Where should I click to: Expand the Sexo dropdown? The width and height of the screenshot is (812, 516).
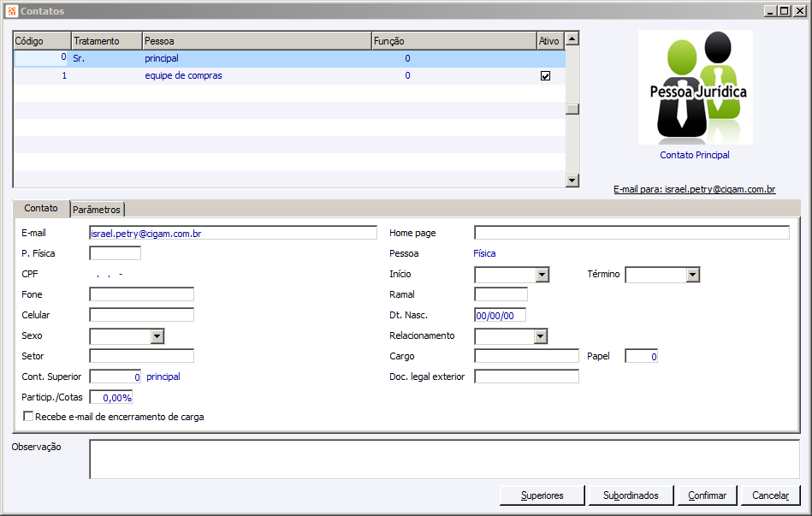[x=157, y=336]
